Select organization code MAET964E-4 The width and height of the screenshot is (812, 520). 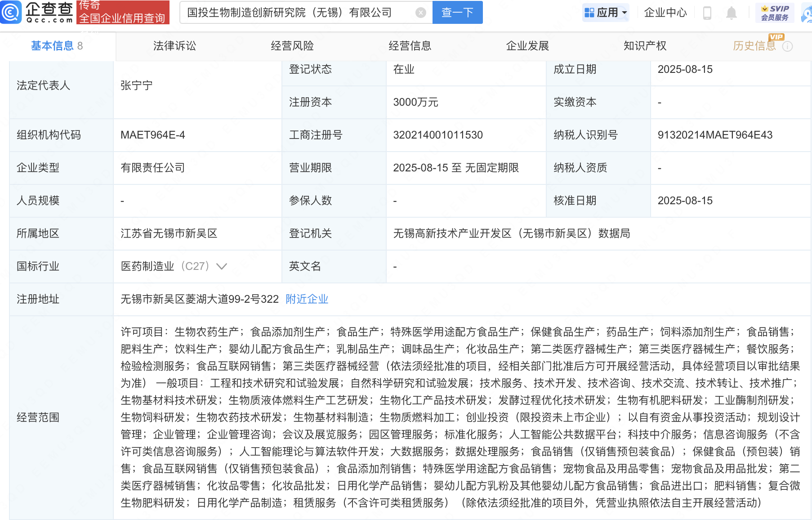coord(153,135)
